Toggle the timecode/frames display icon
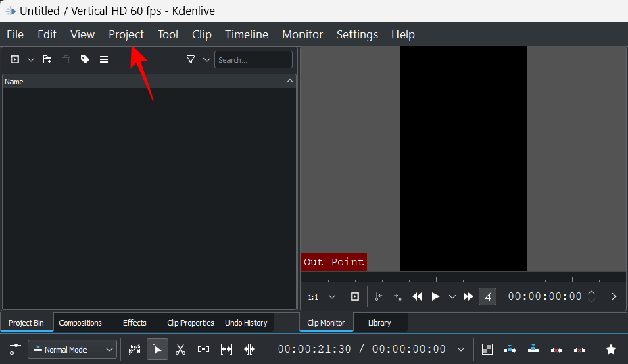This screenshot has height=364, width=628. pos(135,349)
